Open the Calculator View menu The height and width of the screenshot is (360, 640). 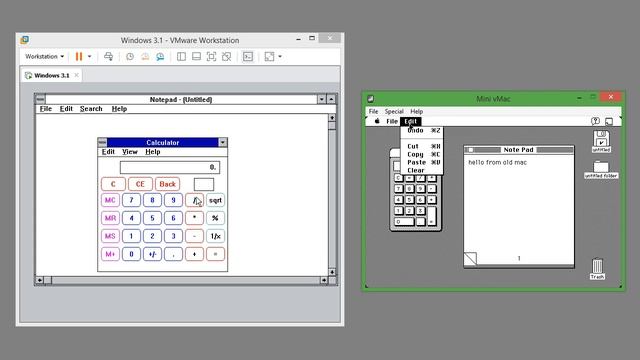pyautogui.click(x=130, y=151)
